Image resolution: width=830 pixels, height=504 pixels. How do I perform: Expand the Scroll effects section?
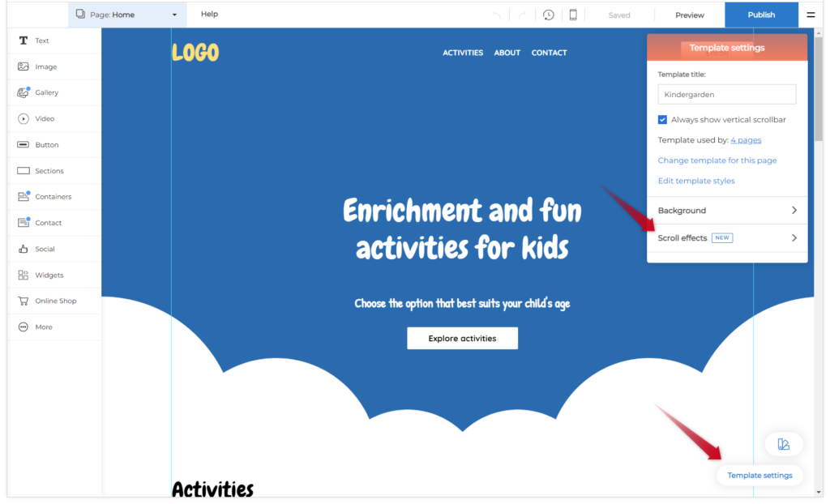coord(727,238)
